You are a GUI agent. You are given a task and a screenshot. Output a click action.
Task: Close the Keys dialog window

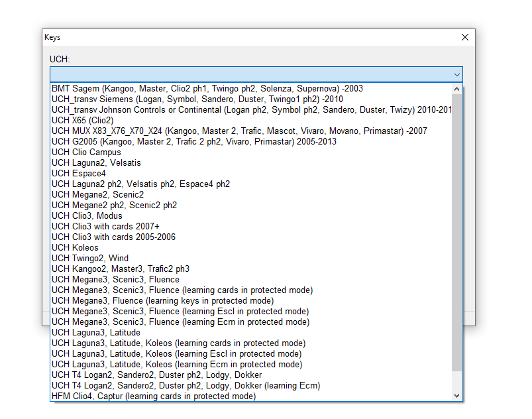coord(465,37)
